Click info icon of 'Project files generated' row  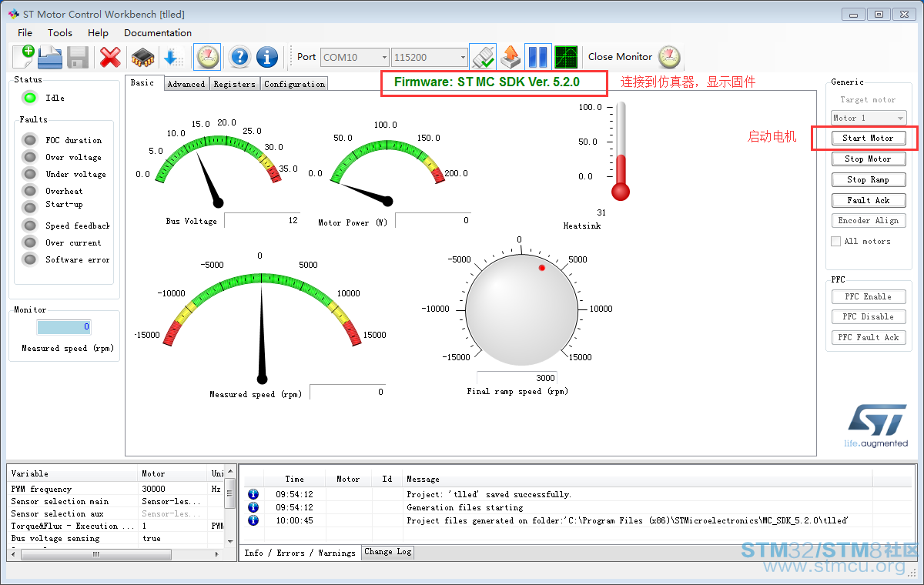[253, 520]
